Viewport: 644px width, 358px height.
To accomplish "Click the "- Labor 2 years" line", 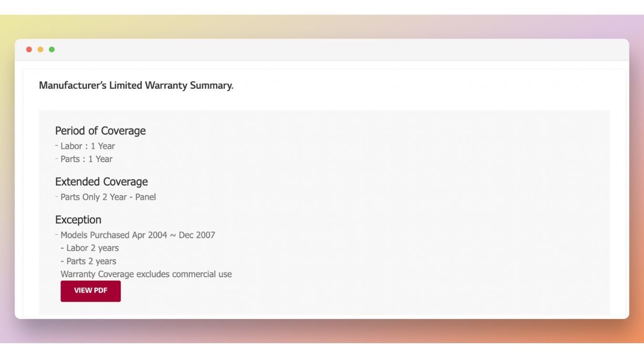I will click(x=90, y=248).
